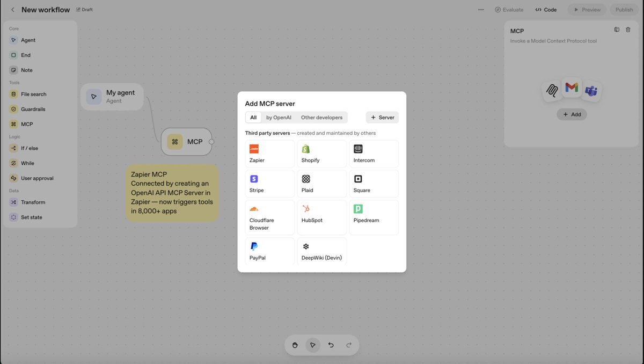Choose the Zapier server card
Image resolution: width=644 pixels, height=364 pixels.
click(270, 154)
